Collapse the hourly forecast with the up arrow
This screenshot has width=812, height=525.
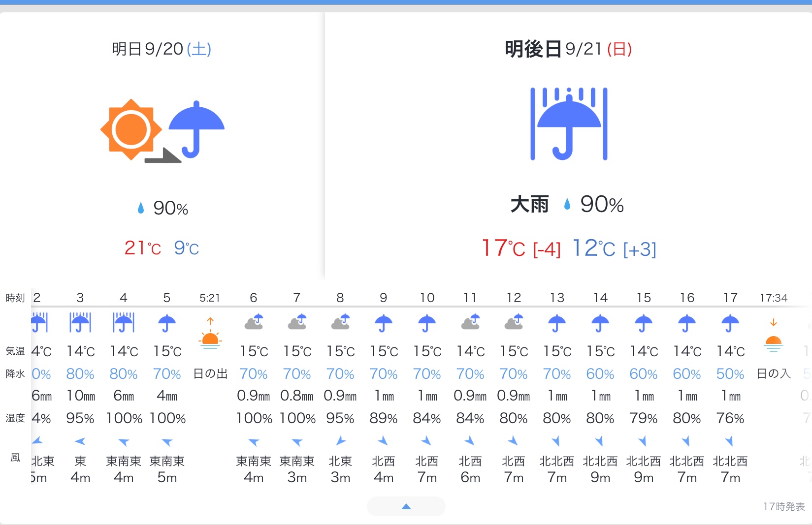click(x=406, y=506)
